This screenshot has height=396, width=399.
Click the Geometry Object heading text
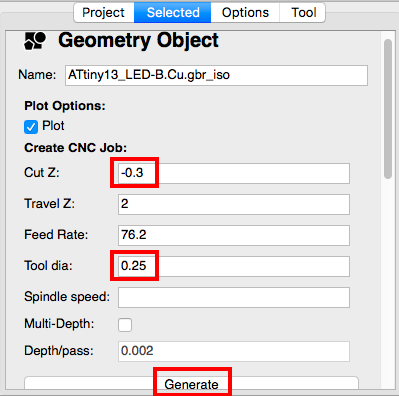click(x=138, y=41)
